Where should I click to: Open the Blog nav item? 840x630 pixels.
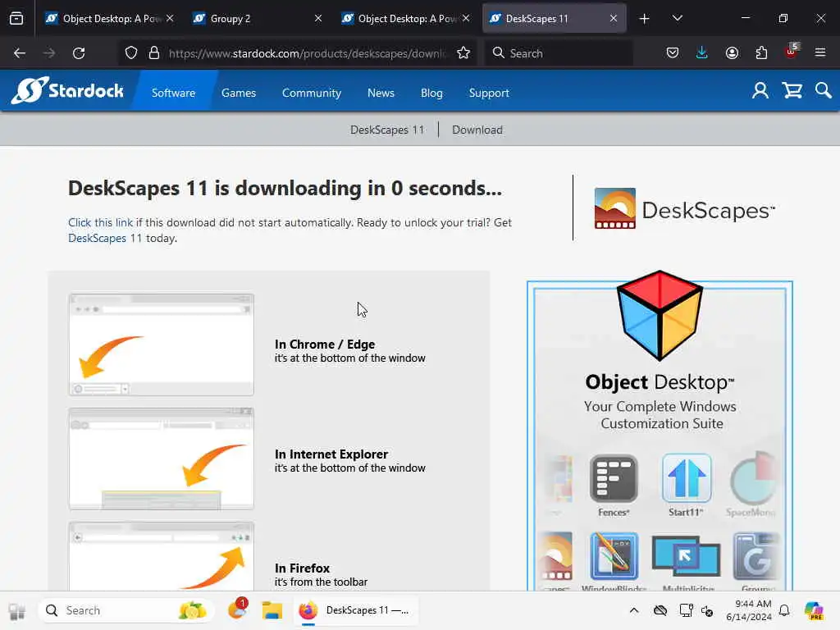coord(431,93)
